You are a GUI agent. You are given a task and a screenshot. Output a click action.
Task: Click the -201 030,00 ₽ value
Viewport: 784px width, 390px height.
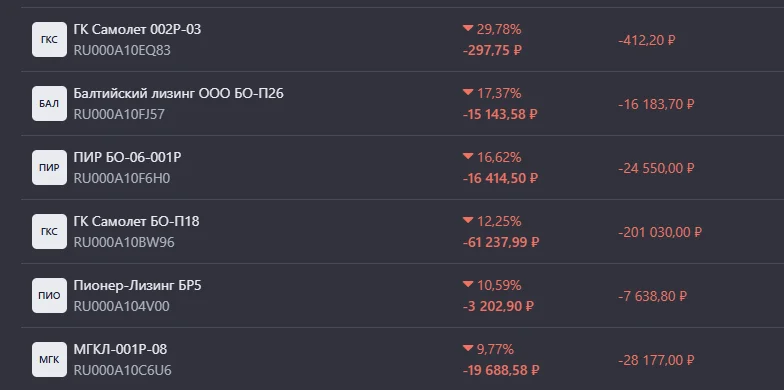660,232
